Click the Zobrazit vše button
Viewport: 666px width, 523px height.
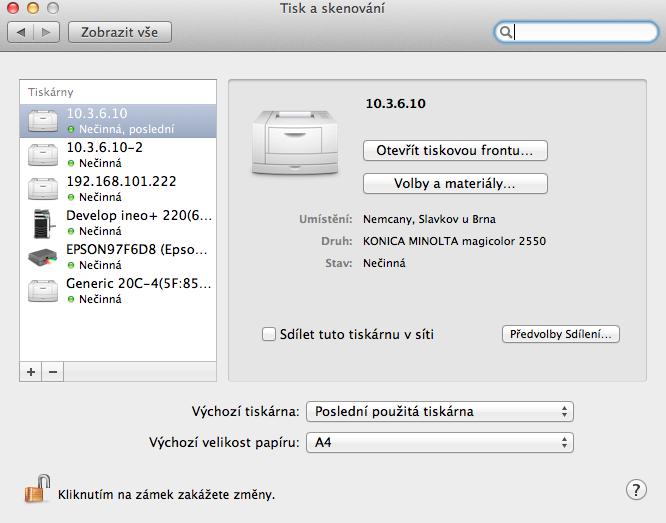120,32
